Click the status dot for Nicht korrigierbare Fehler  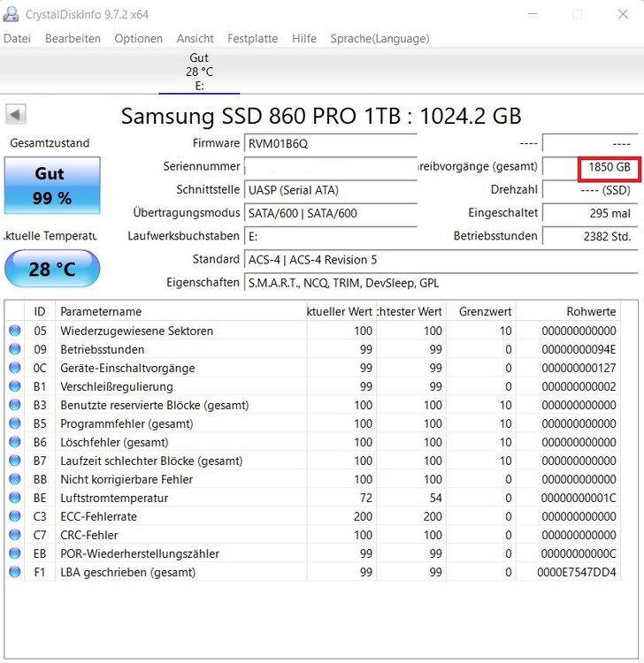point(15,479)
